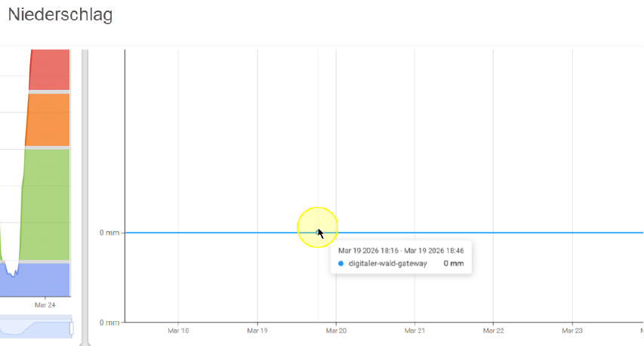
Task: Select the blue band in the left chart
Action: click(45, 280)
